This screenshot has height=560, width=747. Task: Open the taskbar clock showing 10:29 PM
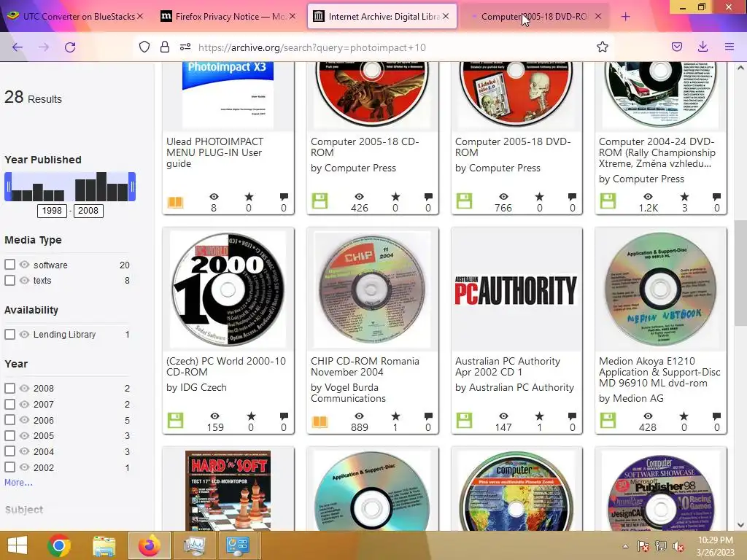coord(716,546)
